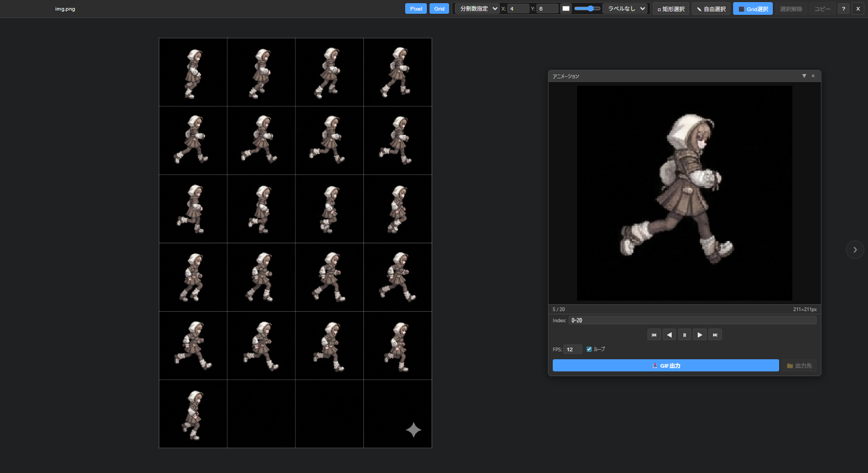
Task: Click the Index range field 0-20
Action: [692, 321]
